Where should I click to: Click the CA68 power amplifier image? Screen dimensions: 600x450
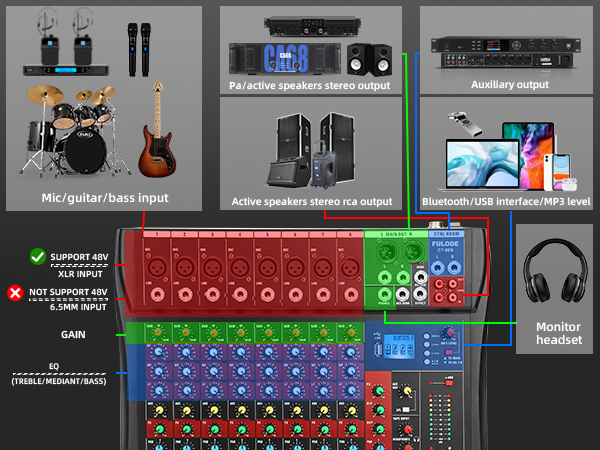coord(285,58)
